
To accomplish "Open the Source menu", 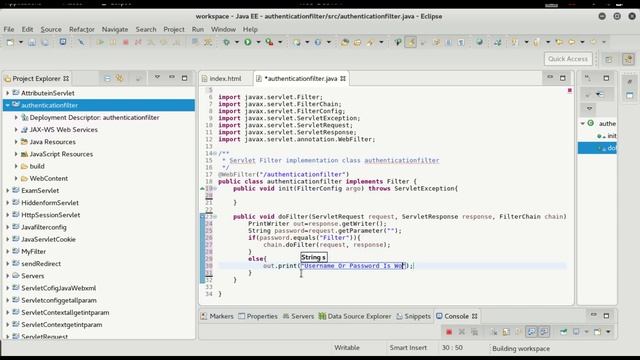I will point(51,29).
